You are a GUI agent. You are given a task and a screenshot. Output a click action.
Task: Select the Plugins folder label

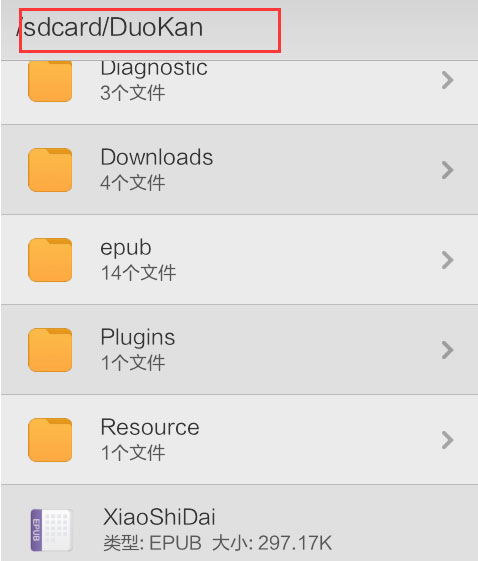pyautogui.click(x=138, y=338)
